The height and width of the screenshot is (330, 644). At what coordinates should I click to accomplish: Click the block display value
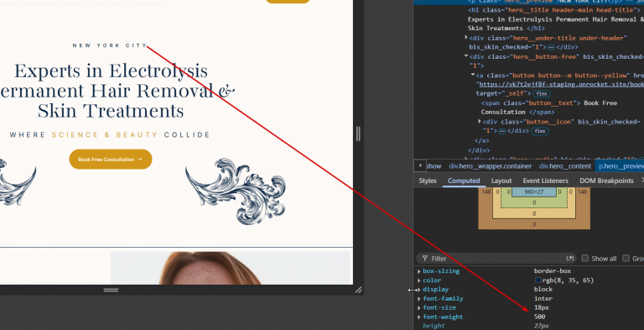543,289
